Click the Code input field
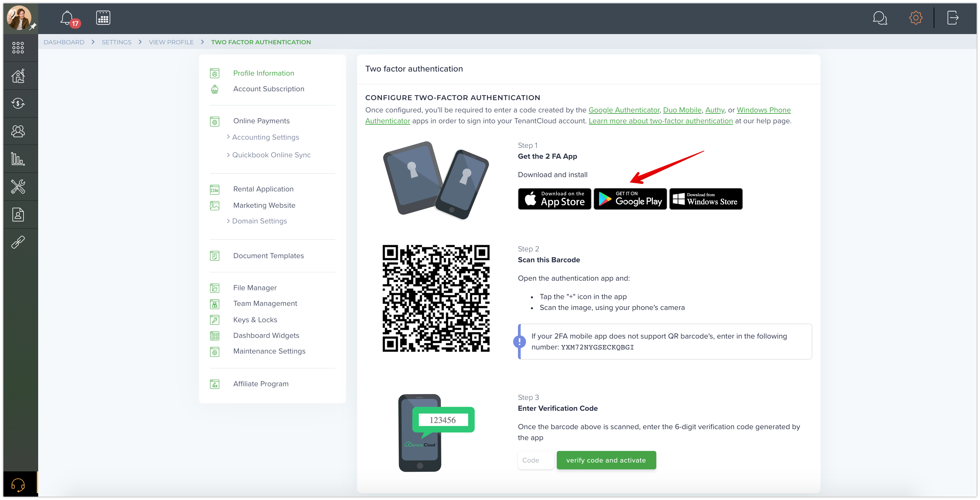The image size is (980, 500). tap(536, 460)
